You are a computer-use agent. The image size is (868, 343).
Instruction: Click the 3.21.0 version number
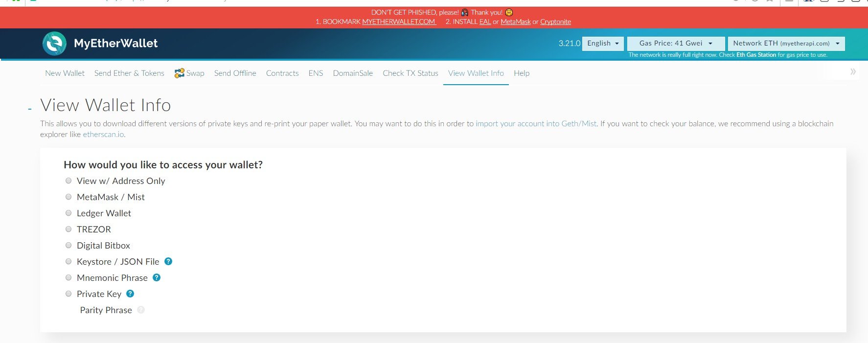coord(569,43)
